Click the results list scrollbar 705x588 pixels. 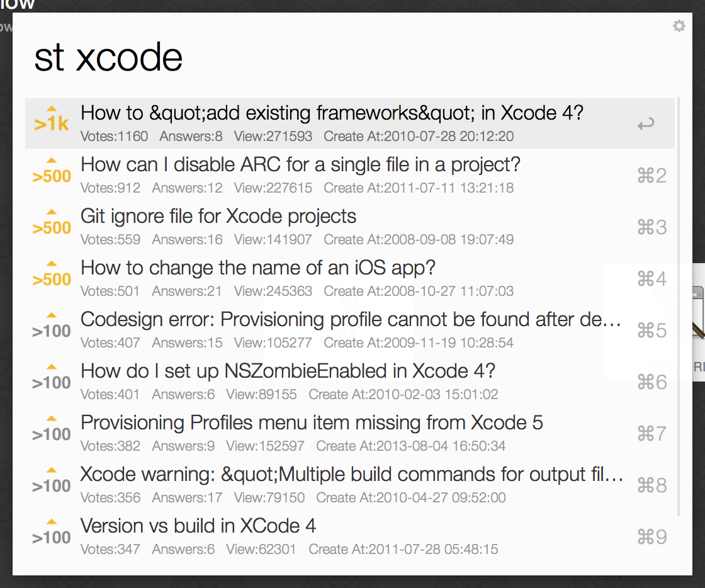tap(679, 307)
